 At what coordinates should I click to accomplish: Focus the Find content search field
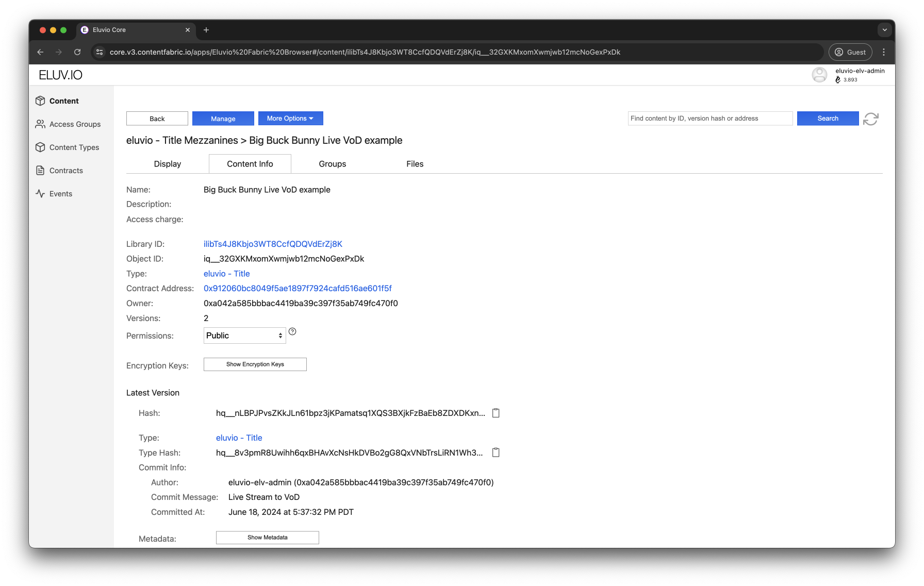tap(711, 119)
